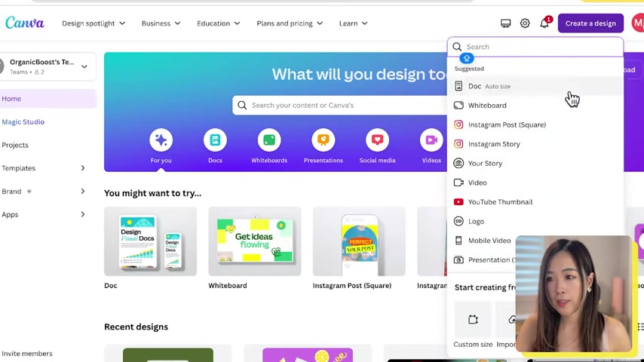Click the Apps sidebar label
This screenshot has height=362, width=644.
[x=10, y=214]
